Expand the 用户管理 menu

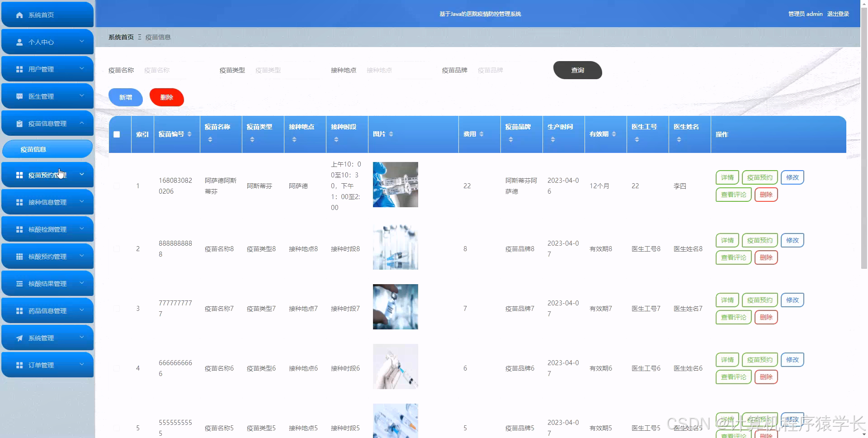(47, 69)
